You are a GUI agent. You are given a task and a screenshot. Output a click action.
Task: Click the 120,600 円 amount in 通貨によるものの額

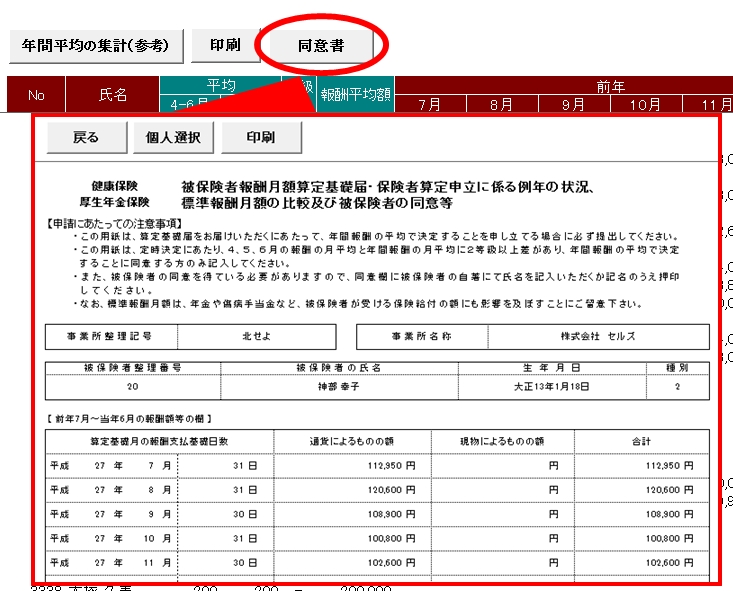392,490
